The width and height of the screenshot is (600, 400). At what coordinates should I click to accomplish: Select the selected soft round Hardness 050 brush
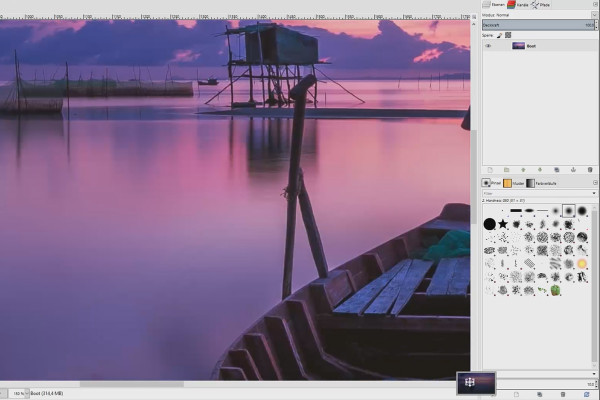tap(569, 211)
